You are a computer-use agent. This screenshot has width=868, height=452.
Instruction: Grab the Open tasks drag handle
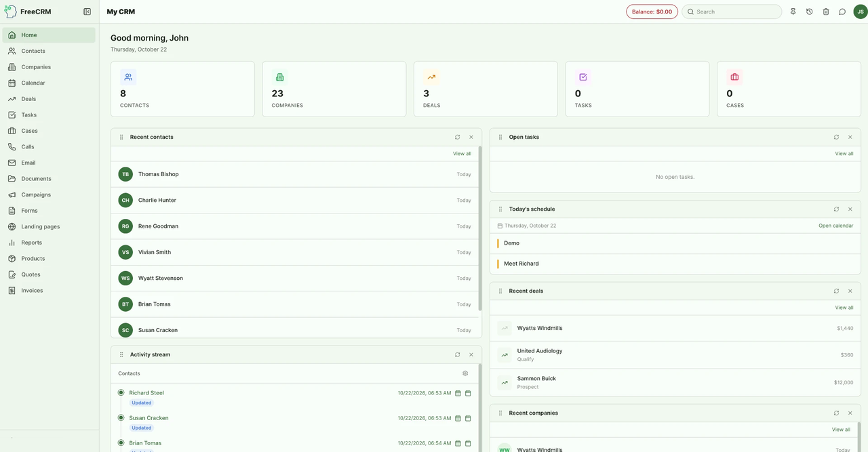[x=500, y=137]
